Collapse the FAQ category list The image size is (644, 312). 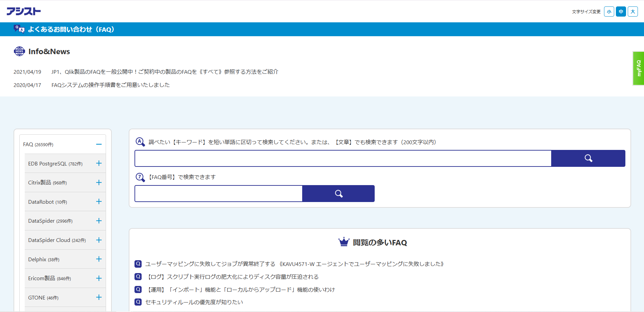(x=99, y=144)
